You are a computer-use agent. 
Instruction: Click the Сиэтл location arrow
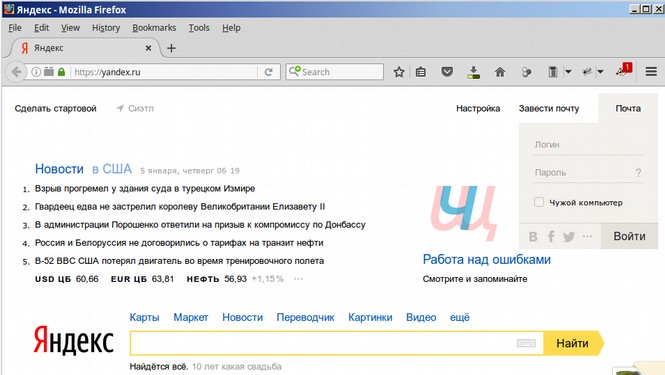120,108
